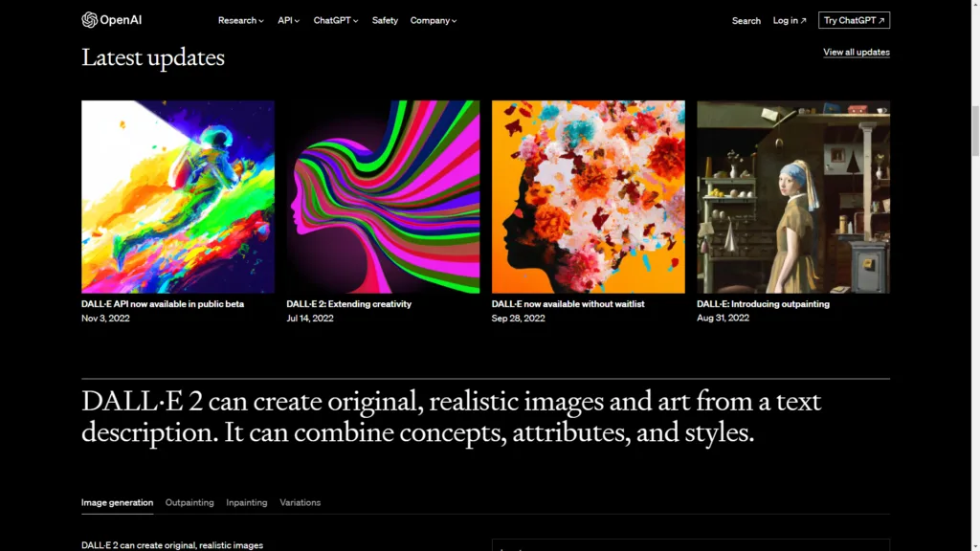Switch to the Outpainting tab

pyautogui.click(x=189, y=503)
